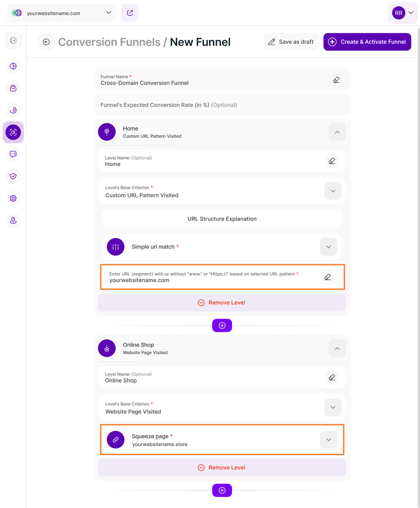Click Create & Activate Funnel
The image size is (420, 508).
pos(367,42)
